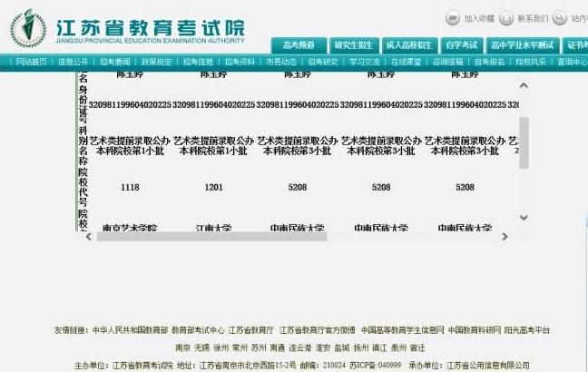Click the table's scroll-down arrow
The width and height of the screenshot is (588, 372).
point(524,217)
